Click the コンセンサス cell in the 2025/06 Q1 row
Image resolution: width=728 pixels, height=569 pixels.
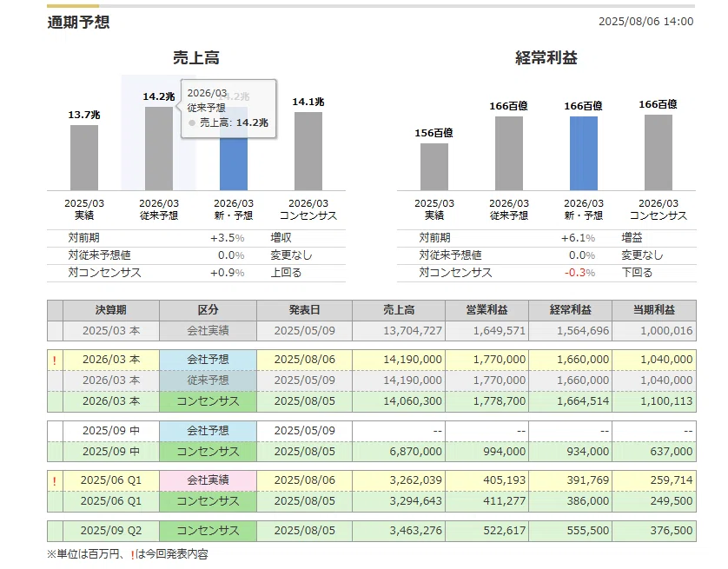point(208,501)
